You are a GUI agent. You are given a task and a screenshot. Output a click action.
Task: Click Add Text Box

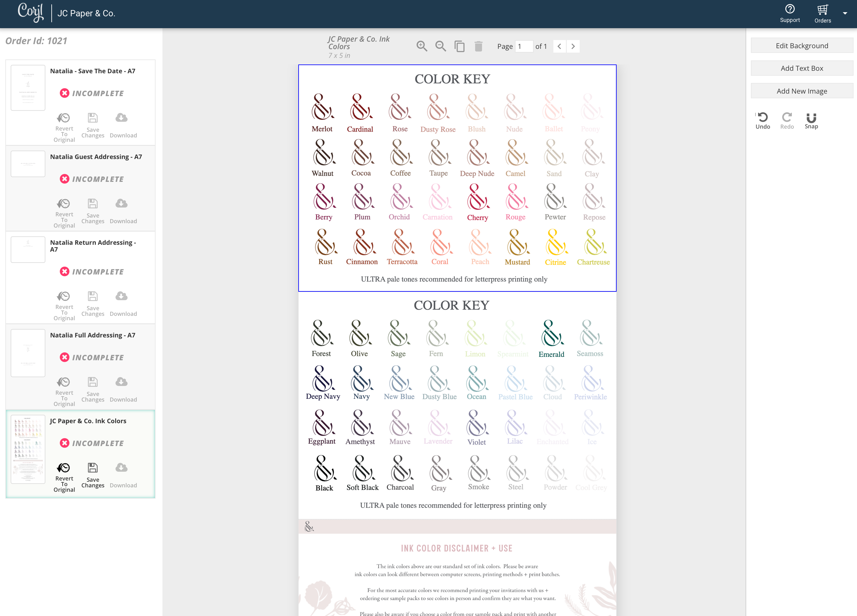(802, 68)
